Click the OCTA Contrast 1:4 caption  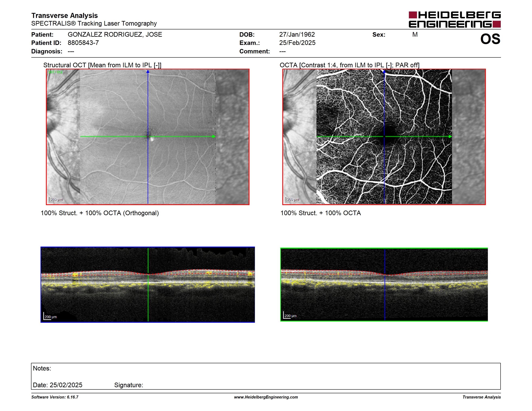(350, 65)
